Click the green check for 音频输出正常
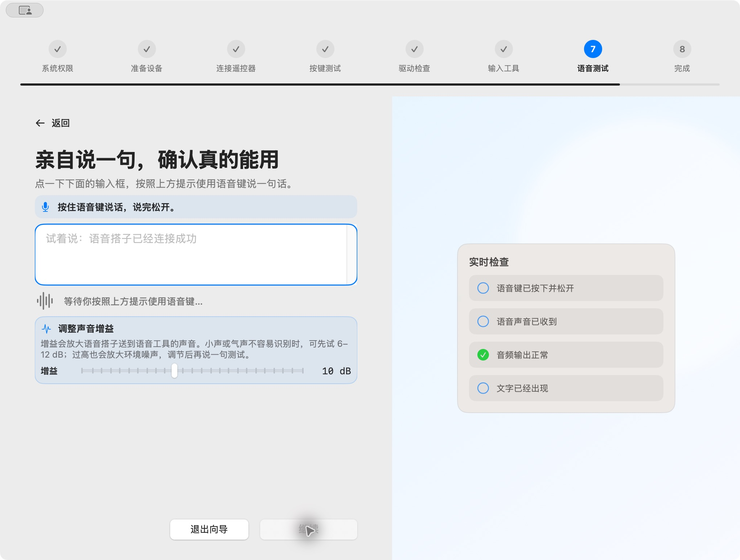740x560 pixels. (483, 355)
